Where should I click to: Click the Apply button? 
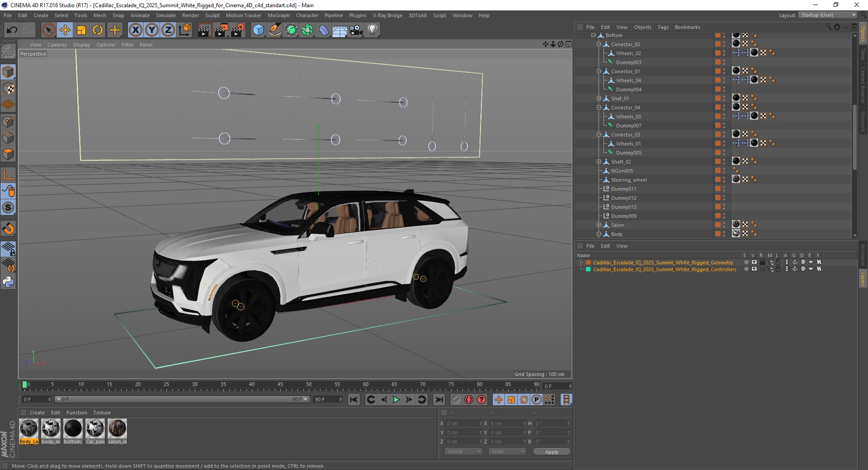[552, 451]
